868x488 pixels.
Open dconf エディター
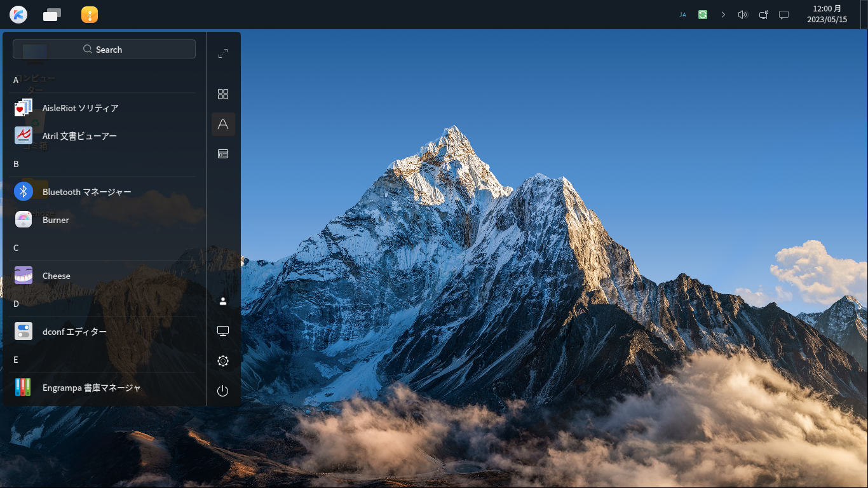click(104, 332)
